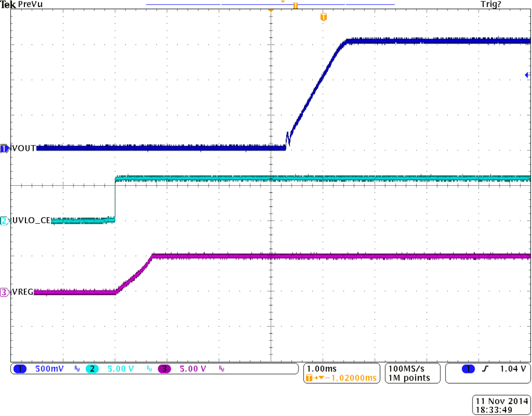Select the magenta channel 3 badge in the scale bar
The width and height of the screenshot is (532, 416).
pyautogui.click(x=164, y=369)
